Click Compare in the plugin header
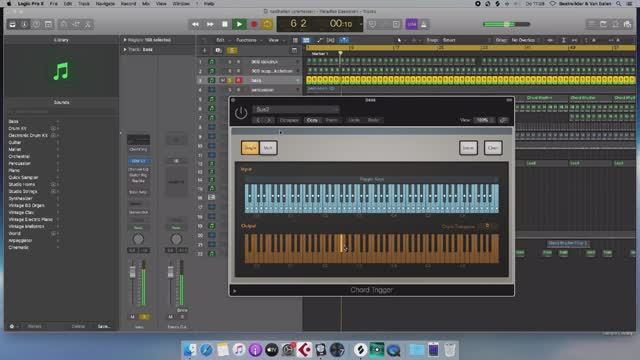Screen dimensions: 640x360 point(289,120)
